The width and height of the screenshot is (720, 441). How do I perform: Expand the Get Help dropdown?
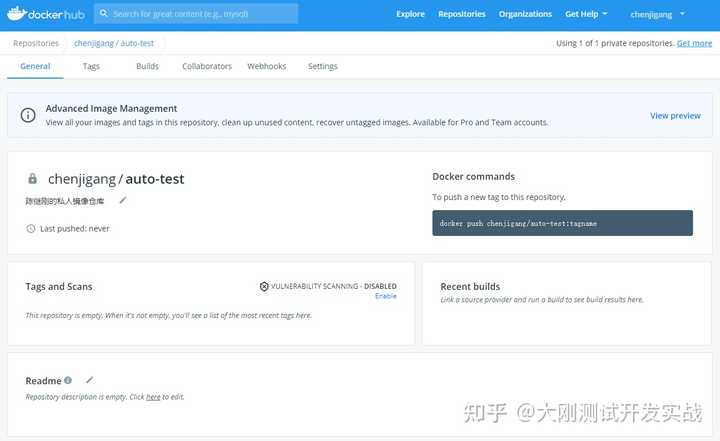[x=586, y=14]
